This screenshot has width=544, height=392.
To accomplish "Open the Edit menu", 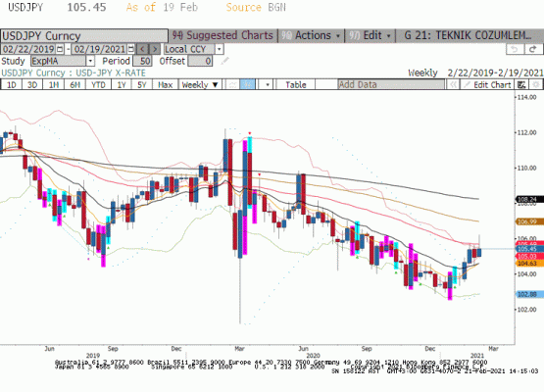I will click(371, 35).
